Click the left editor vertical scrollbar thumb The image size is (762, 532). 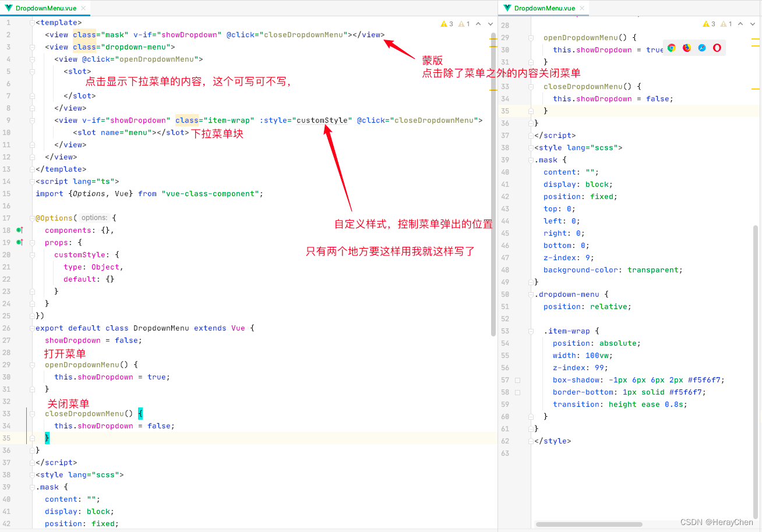pos(493,184)
